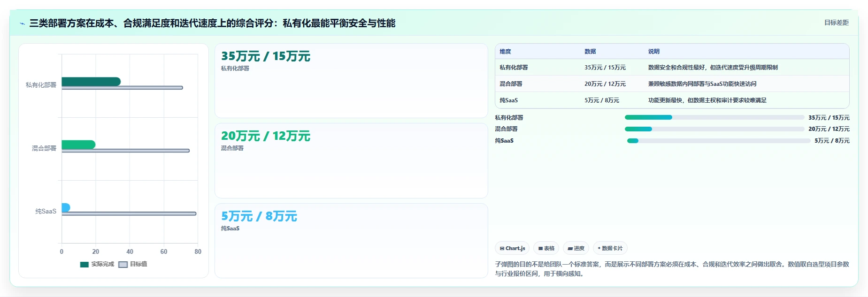Click the 20万元 / 12万元 value beside the progress bar
The height and width of the screenshot is (297, 868).
pos(829,129)
